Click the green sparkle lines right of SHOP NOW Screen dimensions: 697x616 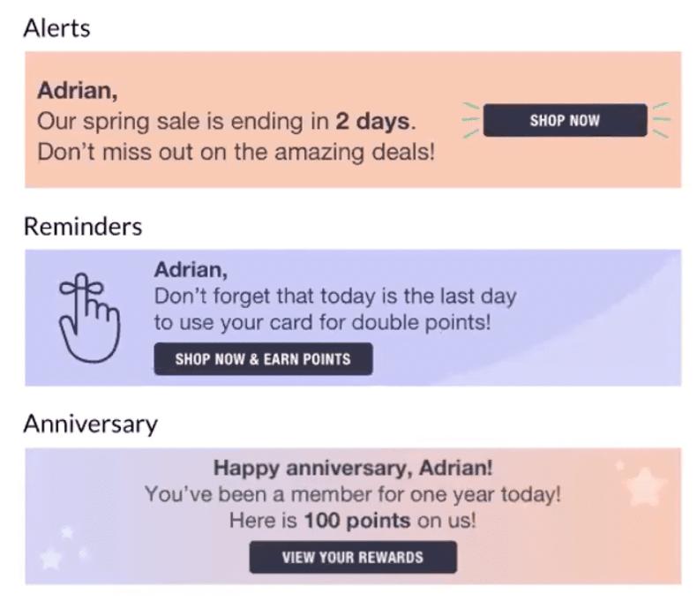[661, 120]
